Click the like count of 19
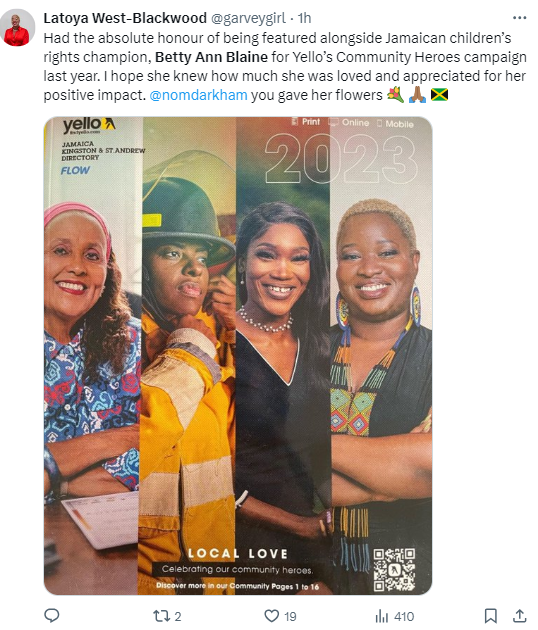Image resolution: width=538 pixels, height=630 pixels. 290,616
